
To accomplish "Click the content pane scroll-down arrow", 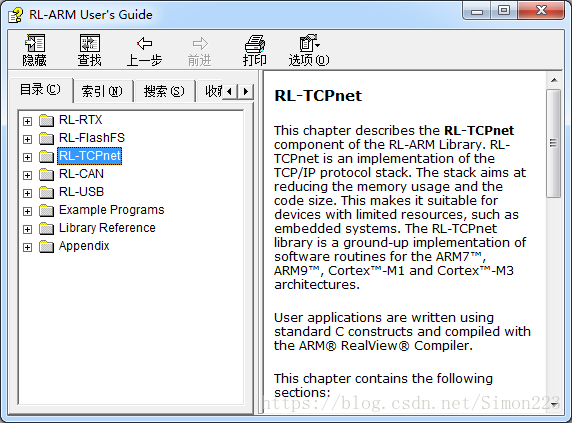I will (x=554, y=404).
